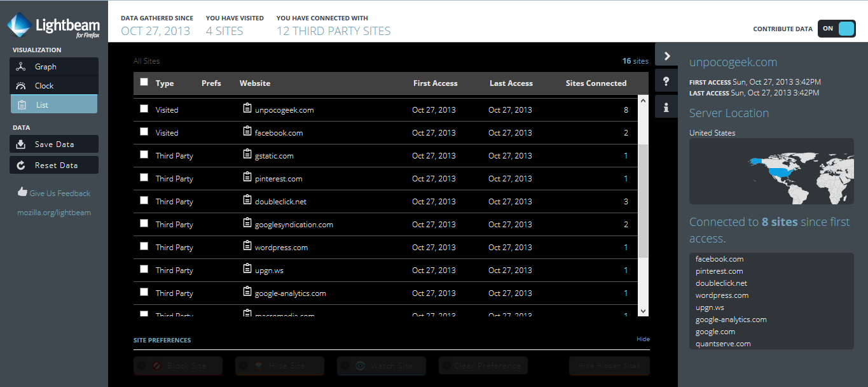Open the mozilla.org/lightbeam link
The height and width of the screenshot is (387, 868).
point(54,213)
